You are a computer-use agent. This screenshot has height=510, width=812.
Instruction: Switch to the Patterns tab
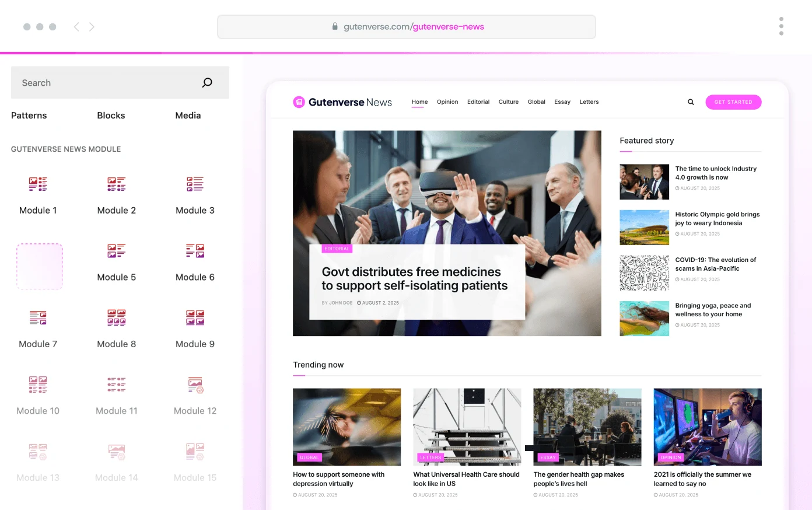coord(29,116)
